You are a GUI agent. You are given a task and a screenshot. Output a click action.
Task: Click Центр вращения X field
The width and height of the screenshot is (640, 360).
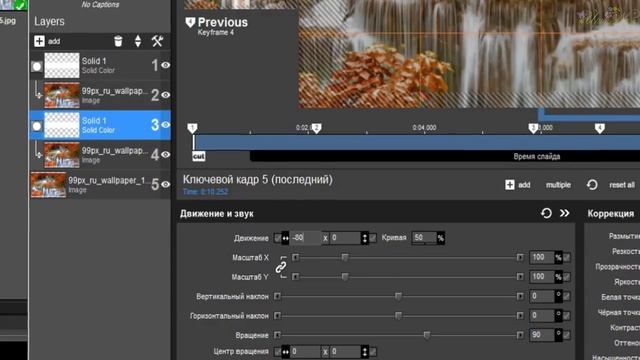[305, 351]
